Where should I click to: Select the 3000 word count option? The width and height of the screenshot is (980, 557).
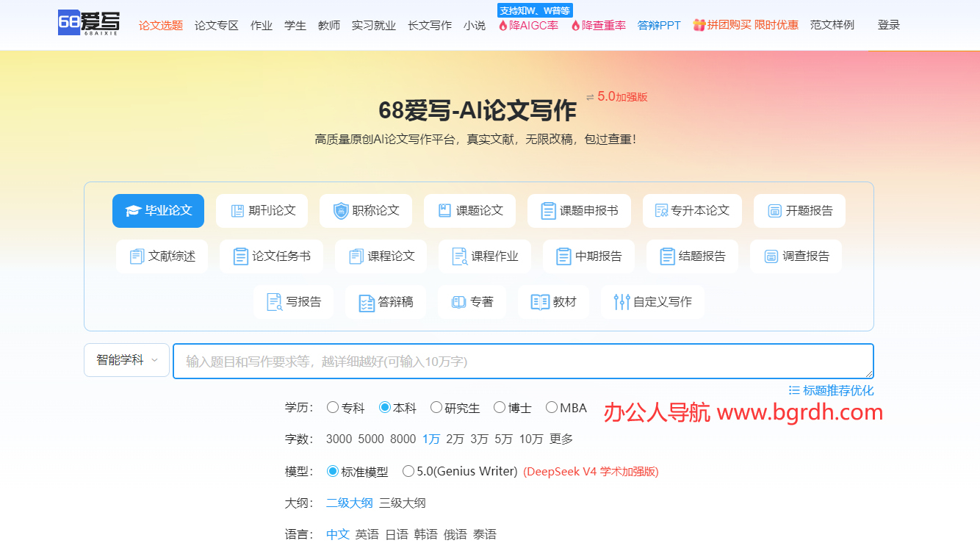[x=339, y=439]
